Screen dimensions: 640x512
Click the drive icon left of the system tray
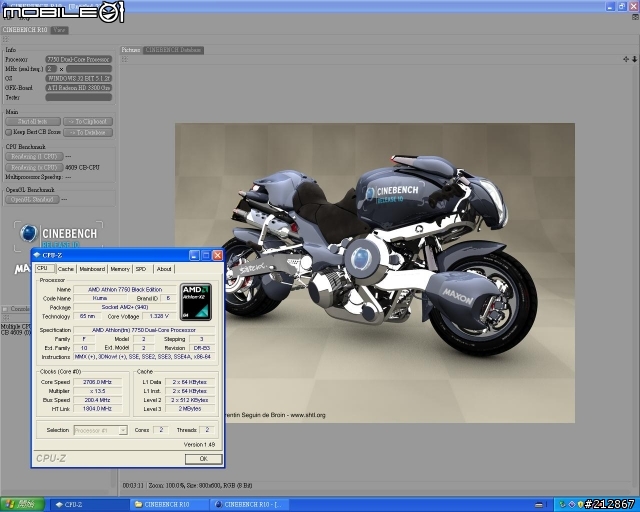(x=539, y=505)
